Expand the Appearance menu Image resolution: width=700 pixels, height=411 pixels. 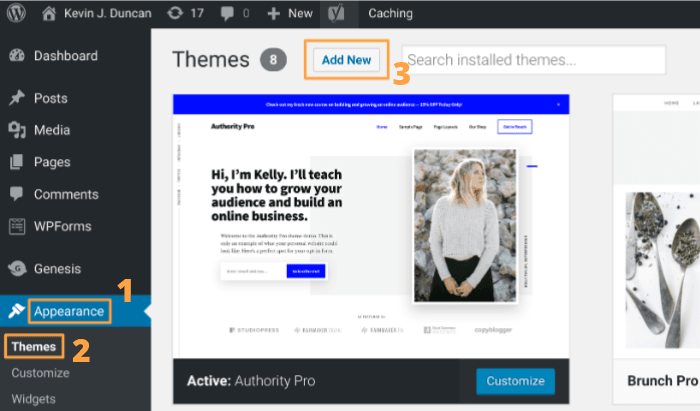[x=69, y=311]
